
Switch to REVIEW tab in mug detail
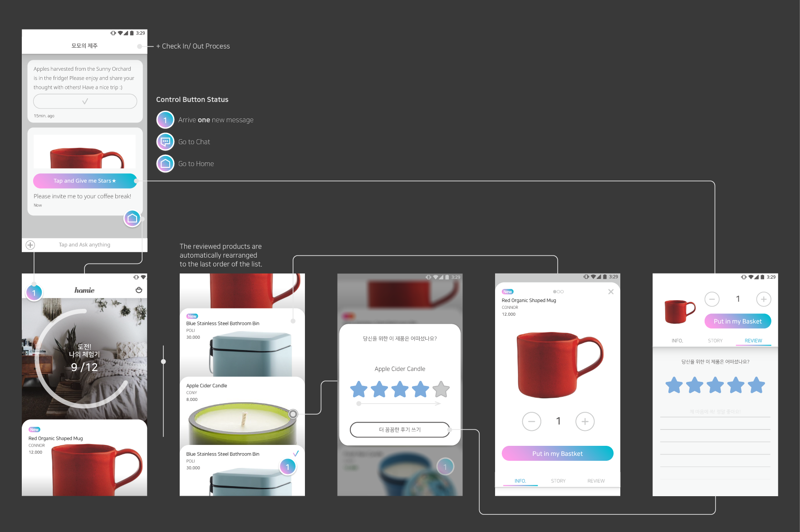[x=596, y=481]
